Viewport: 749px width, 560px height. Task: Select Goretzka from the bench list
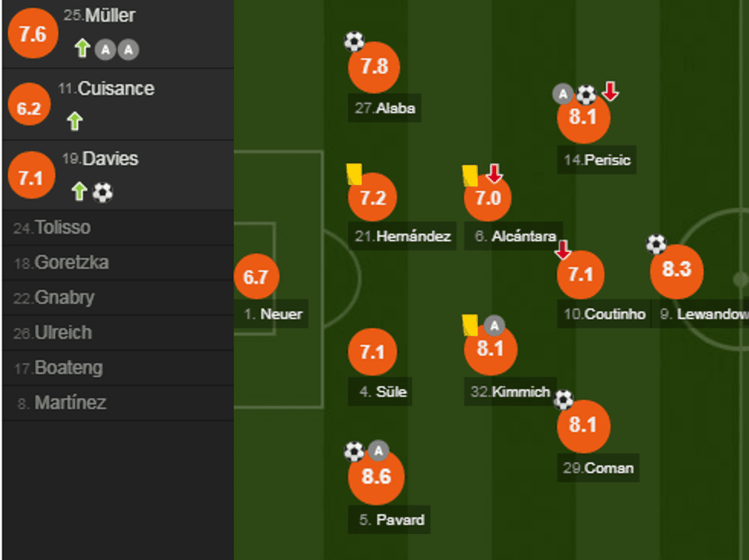point(70,263)
